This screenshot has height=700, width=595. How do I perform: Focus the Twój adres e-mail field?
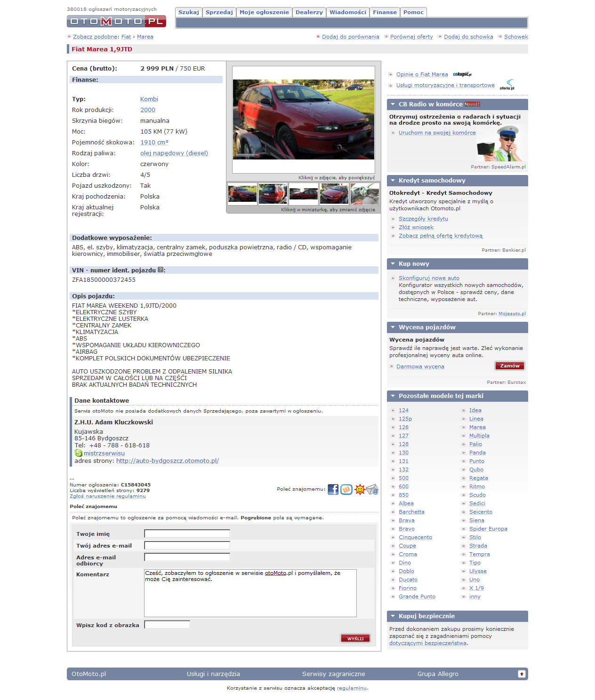187,545
